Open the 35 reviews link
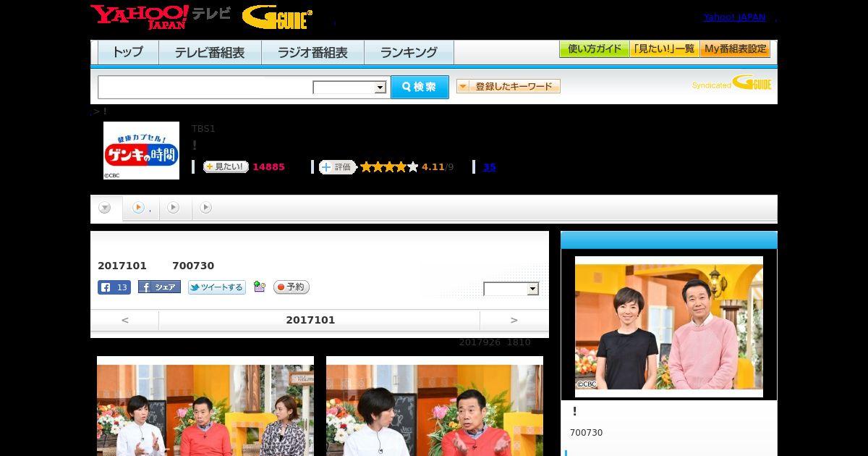Viewport: 868px width, 456px height. 490,166
